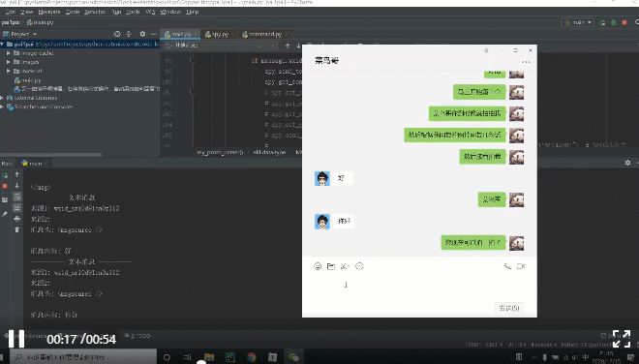
Task: Collapse the pai1pai project root node
Action: pos(2,44)
